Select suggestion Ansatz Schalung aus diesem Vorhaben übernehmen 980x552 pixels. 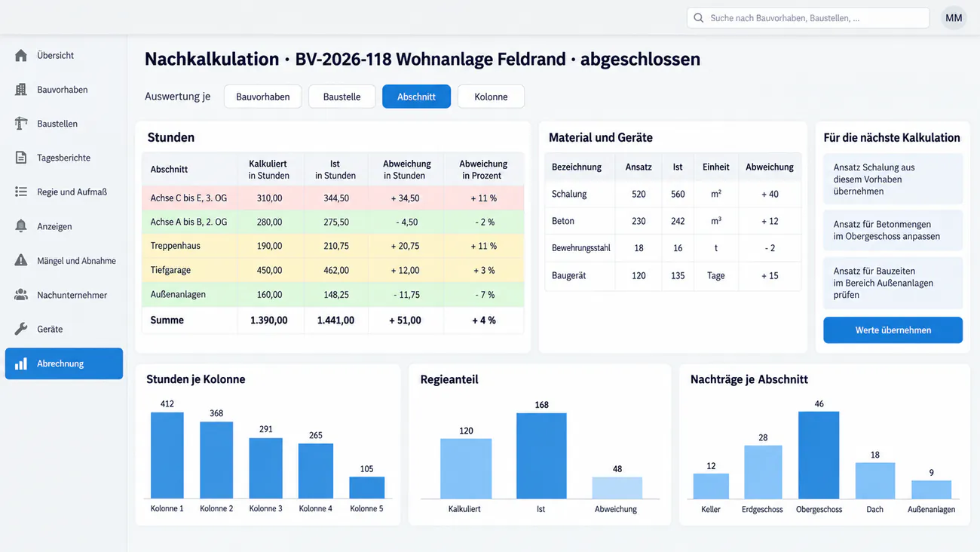(x=893, y=179)
